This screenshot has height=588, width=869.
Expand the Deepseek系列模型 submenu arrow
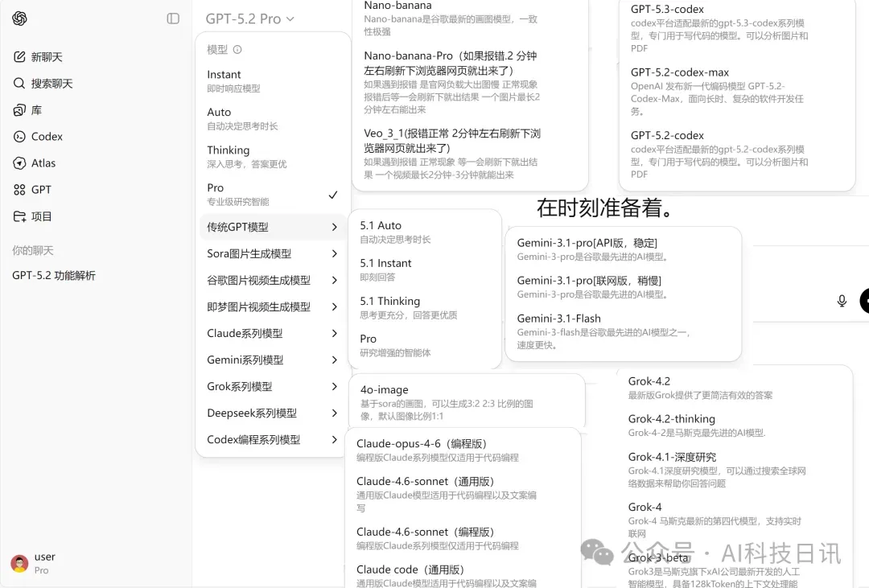(334, 413)
